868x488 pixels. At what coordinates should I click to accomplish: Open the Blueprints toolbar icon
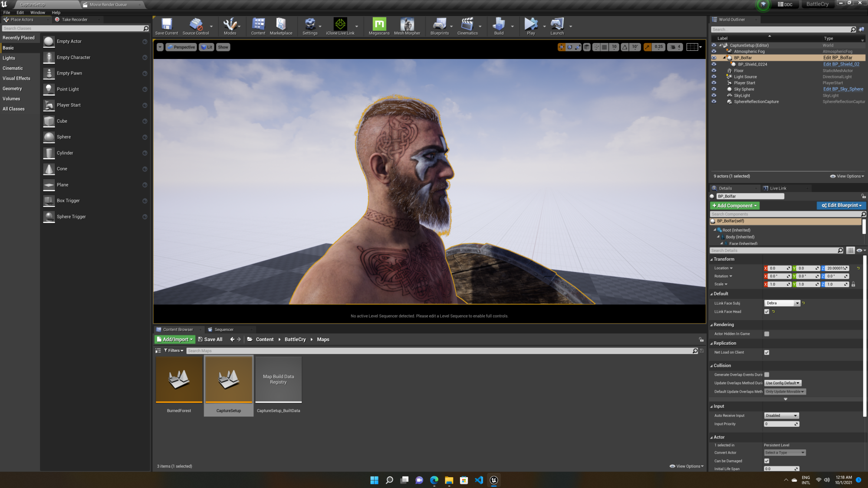pos(440,26)
